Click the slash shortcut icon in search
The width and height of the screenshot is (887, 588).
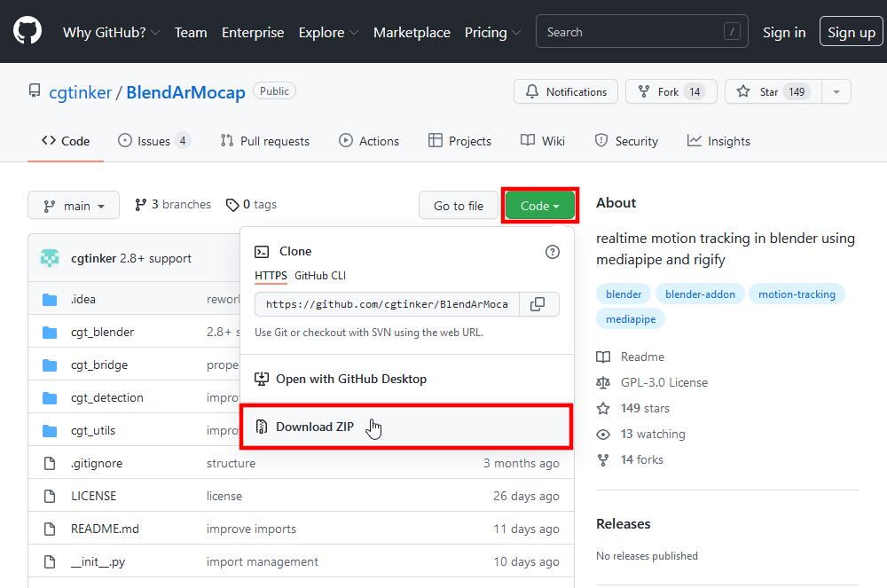(732, 32)
